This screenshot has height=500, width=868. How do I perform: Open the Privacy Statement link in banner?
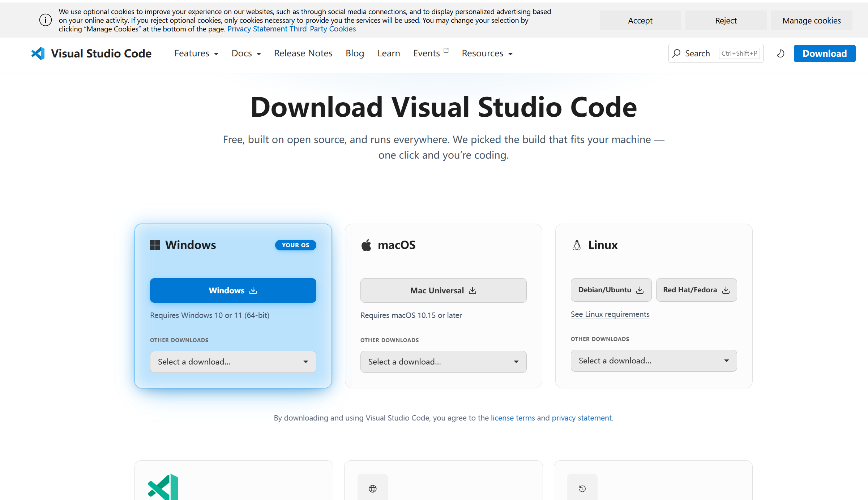tap(257, 29)
